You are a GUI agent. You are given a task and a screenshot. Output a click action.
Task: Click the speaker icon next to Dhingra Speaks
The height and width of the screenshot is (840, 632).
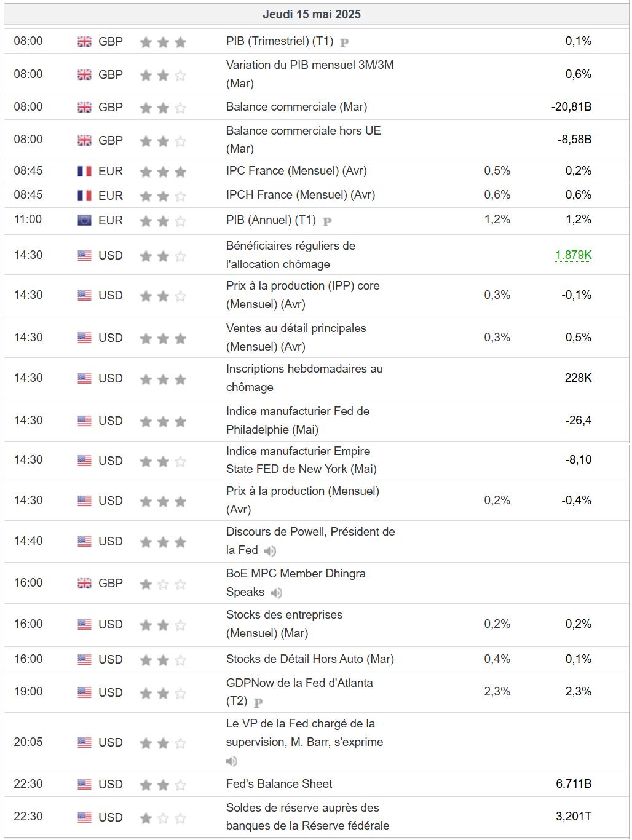277,593
